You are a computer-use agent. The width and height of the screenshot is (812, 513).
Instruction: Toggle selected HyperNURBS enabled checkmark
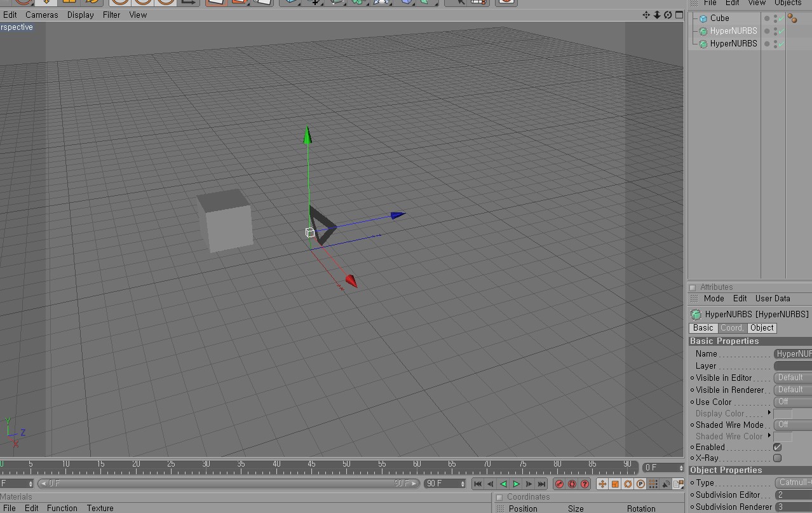coord(782,31)
